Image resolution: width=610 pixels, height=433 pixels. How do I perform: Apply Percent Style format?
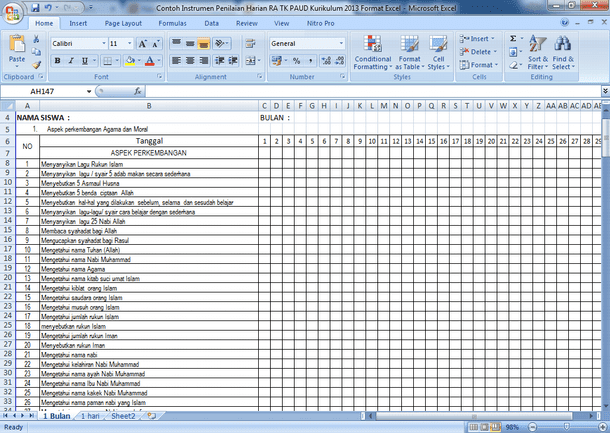pyautogui.click(x=296, y=61)
